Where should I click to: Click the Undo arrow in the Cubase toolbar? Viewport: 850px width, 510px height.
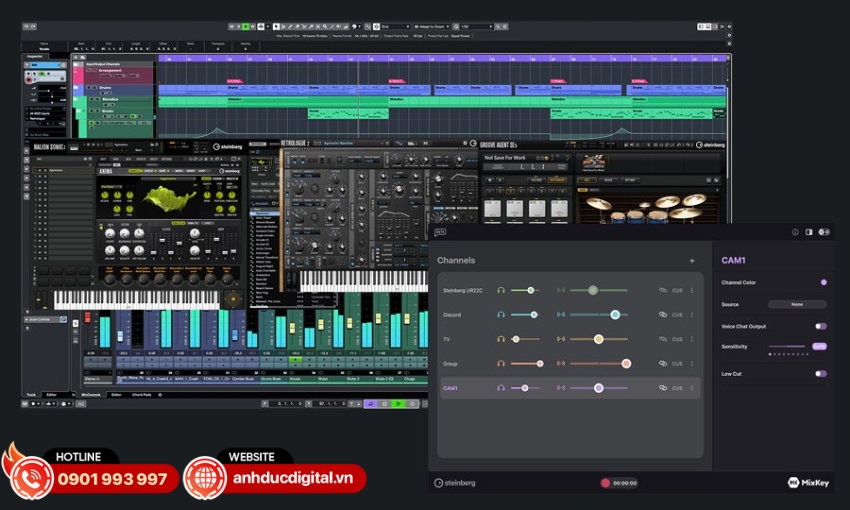point(25,26)
